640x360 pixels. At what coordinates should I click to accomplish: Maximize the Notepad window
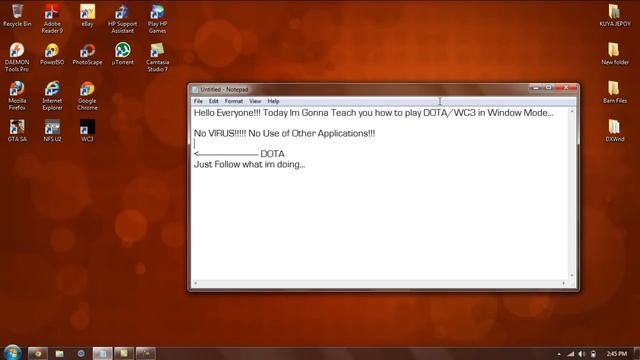tap(549, 88)
